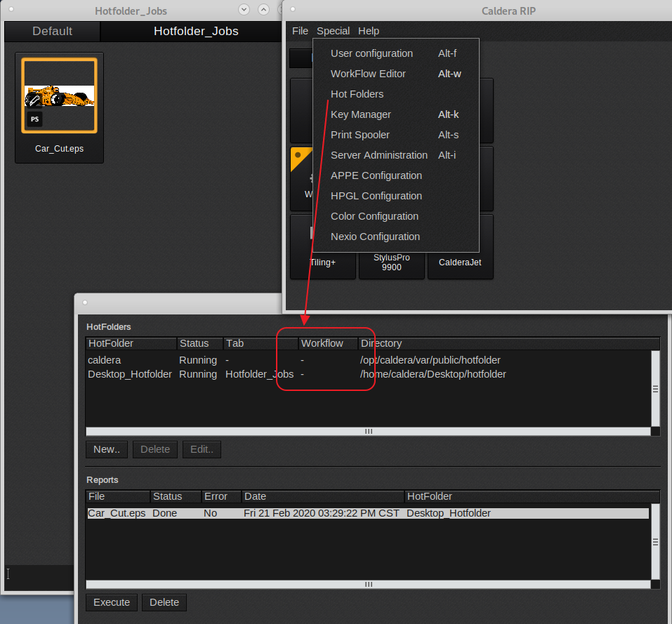Screen dimensions: 672x624
Task: Select the Hotfolder_Jobs tab
Action: pos(196,31)
